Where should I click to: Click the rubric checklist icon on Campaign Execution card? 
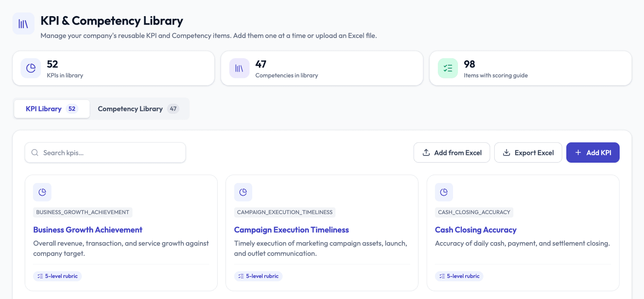241,276
